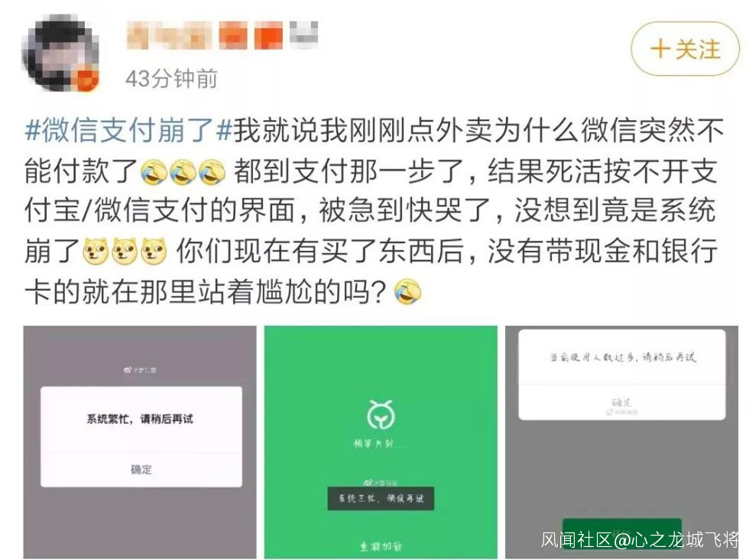Click 确定 in the 当前使用人数过多 dialog
The height and width of the screenshot is (560, 749).
coord(622,403)
